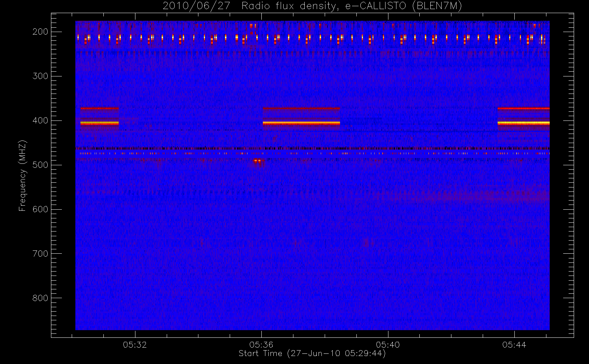Click the 05:40 time tick label

click(x=388, y=345)
